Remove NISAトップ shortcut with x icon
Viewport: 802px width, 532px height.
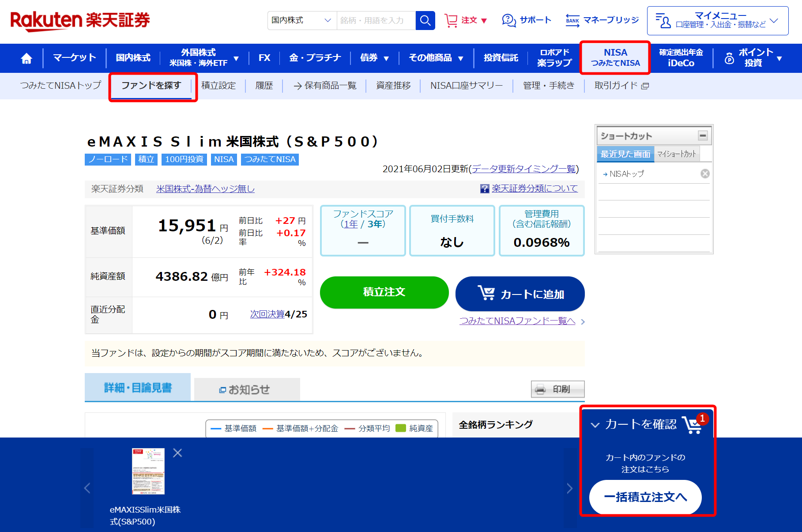705,174
